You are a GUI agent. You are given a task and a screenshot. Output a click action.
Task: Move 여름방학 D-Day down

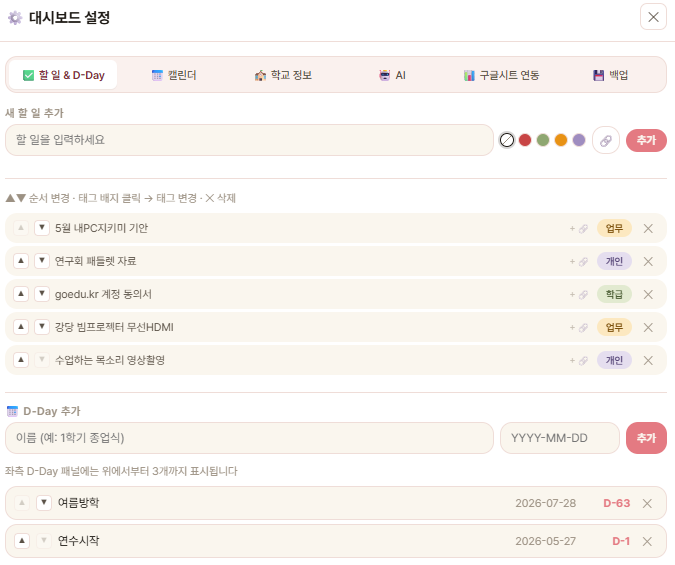43,503
